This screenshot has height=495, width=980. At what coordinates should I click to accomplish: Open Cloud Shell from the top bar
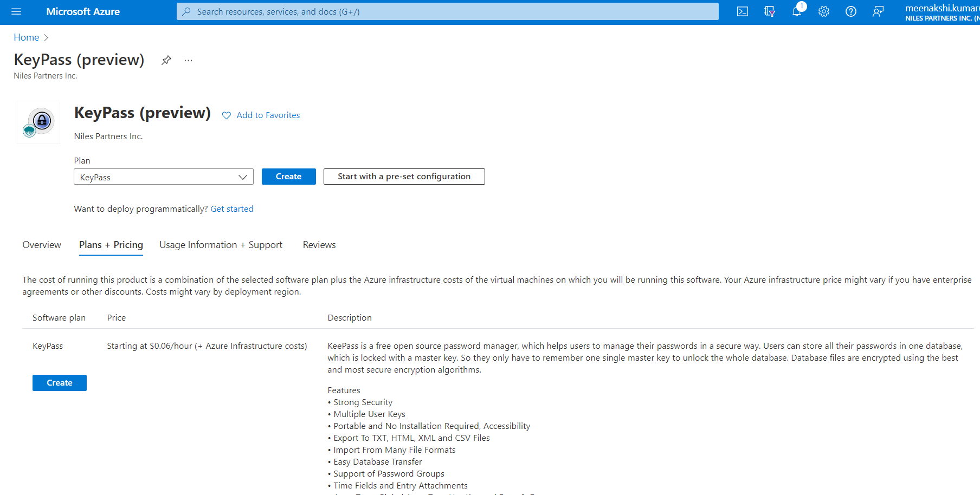coord(743,11)
